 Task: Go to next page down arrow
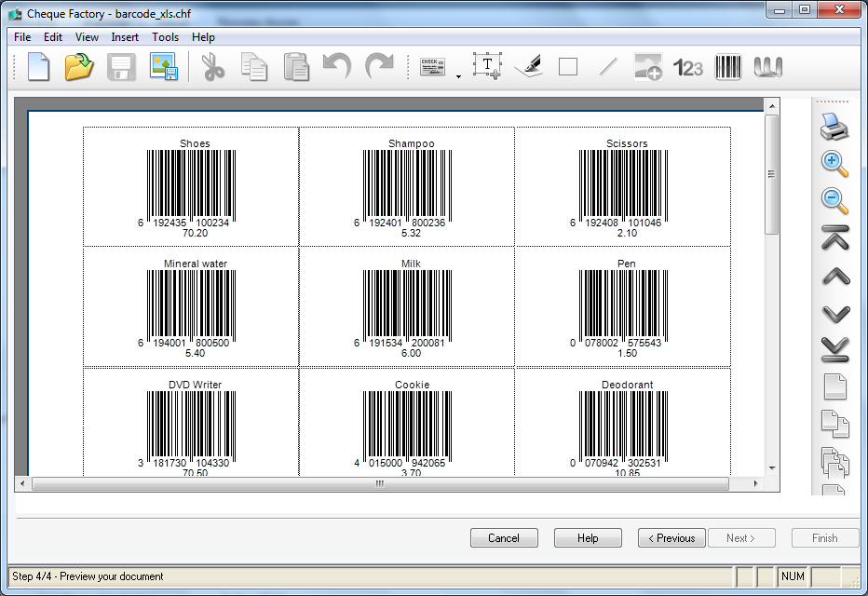(x=836, y=314)
